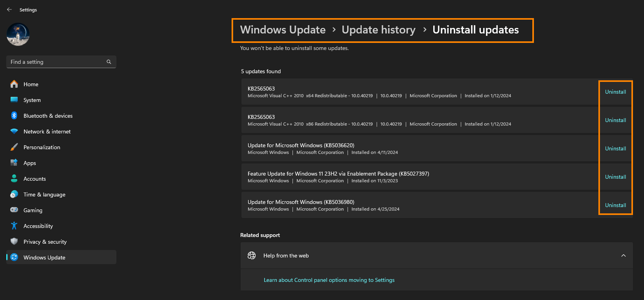Viewport: 644px width, 300px height.
Task: Open Learn about Control panel options link
Action: (329, 280)
